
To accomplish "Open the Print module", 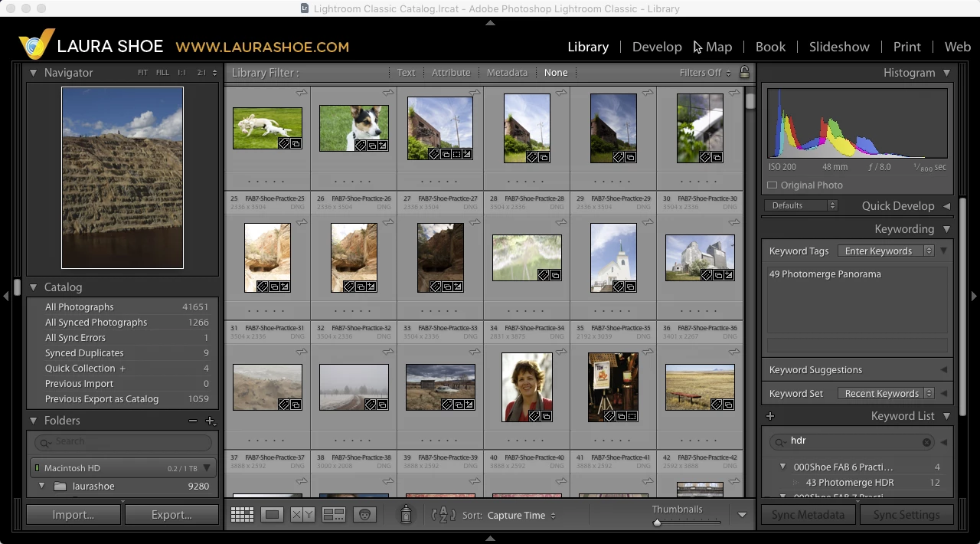I will 907,47.
